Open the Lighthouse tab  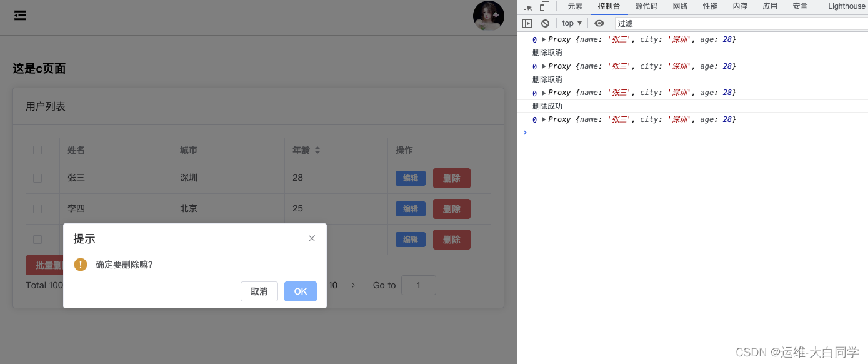click(847, 6)
